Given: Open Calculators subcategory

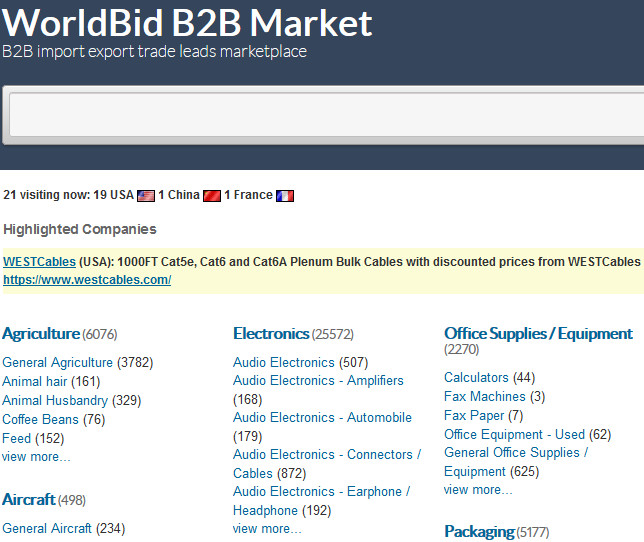Looking at the screenshot, I should point(476,377).
